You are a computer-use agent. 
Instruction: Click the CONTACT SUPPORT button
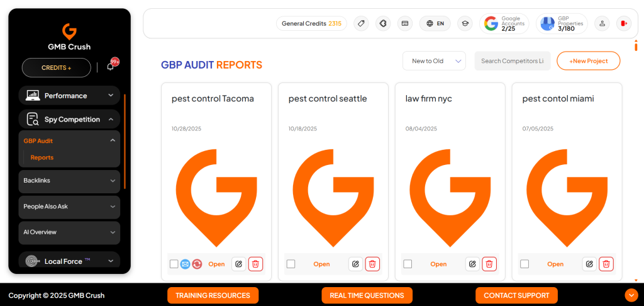point(516,295)
